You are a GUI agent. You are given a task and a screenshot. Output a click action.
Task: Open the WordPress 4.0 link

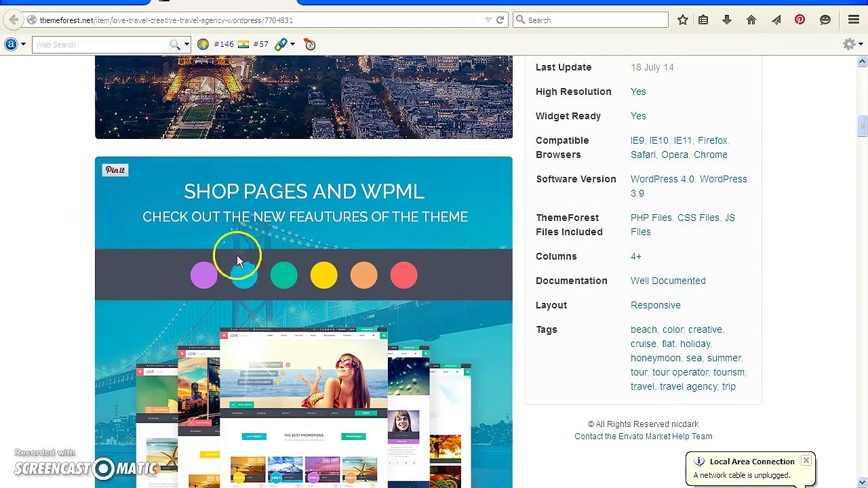663,179
